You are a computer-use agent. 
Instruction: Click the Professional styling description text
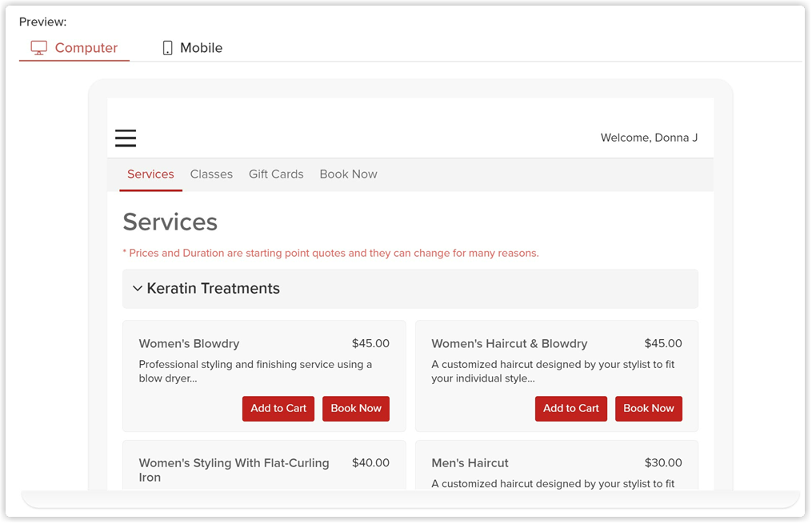(x=255, y=371)
